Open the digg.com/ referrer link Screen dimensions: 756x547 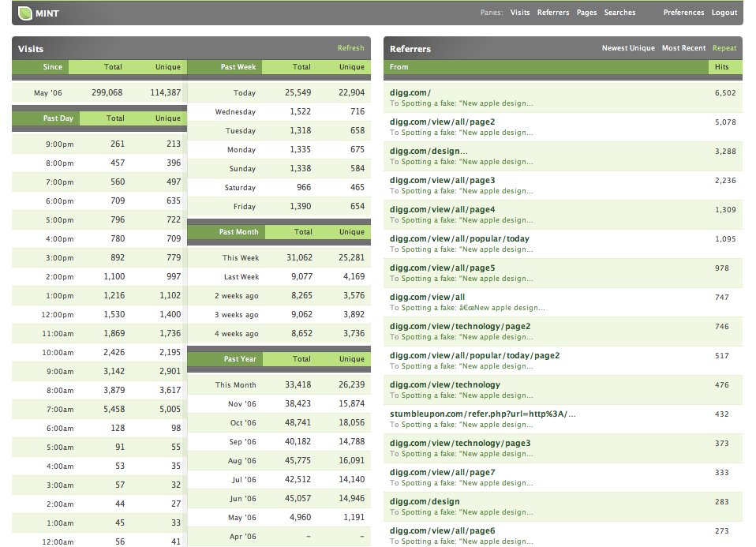[x=410, y=92]
